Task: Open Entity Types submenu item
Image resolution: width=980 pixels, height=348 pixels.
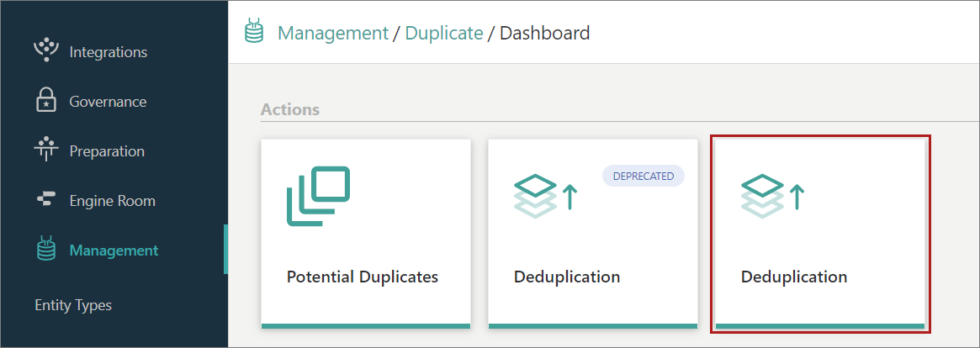Action: [73, 305]
